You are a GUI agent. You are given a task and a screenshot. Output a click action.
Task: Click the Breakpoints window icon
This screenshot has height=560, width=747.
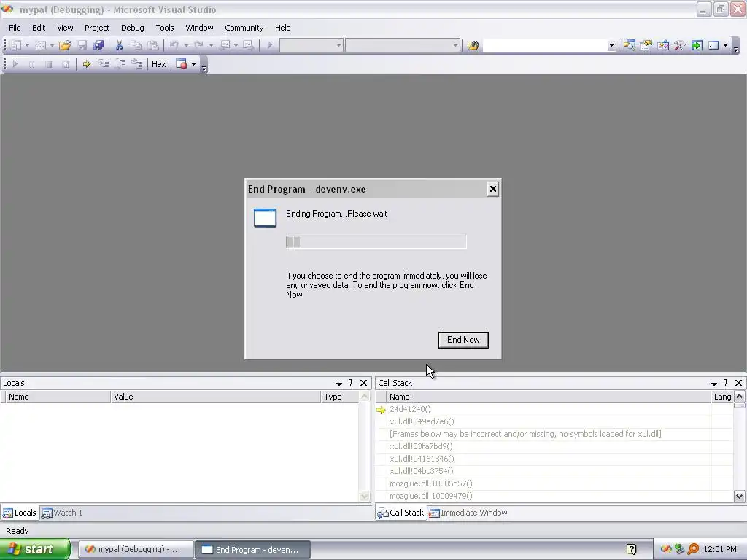pyautogui.click(x=182, y=64)
